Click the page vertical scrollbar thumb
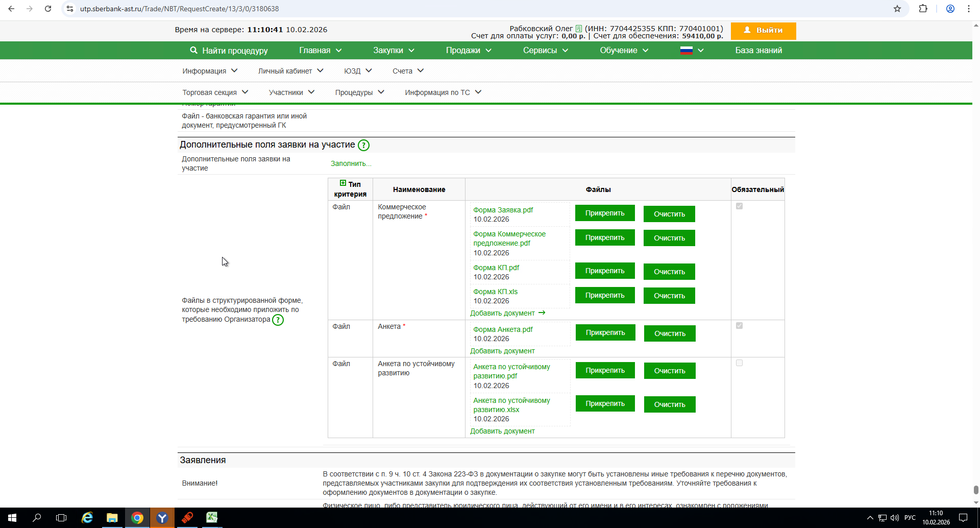The height and width of the screenshot is (528, 980). point(976,490)
